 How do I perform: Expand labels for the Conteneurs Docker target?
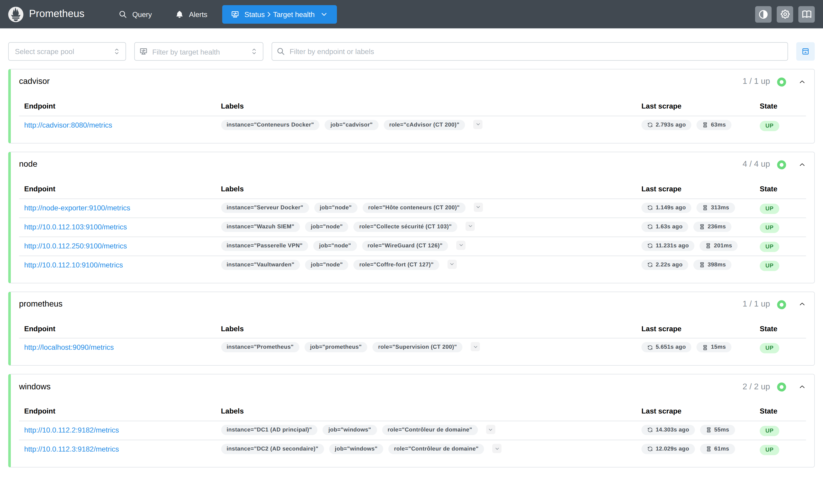[478, 124]
